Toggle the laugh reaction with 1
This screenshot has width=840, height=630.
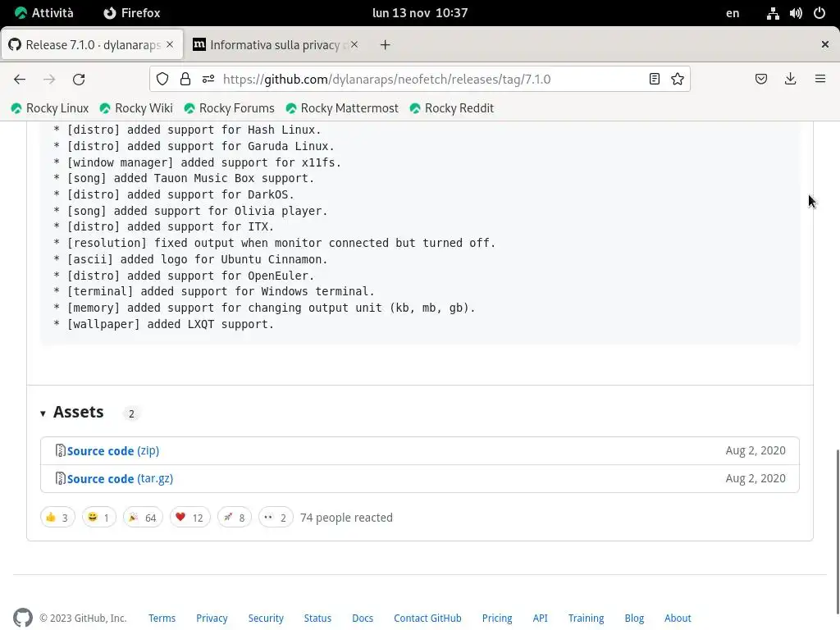click(99, 518)
